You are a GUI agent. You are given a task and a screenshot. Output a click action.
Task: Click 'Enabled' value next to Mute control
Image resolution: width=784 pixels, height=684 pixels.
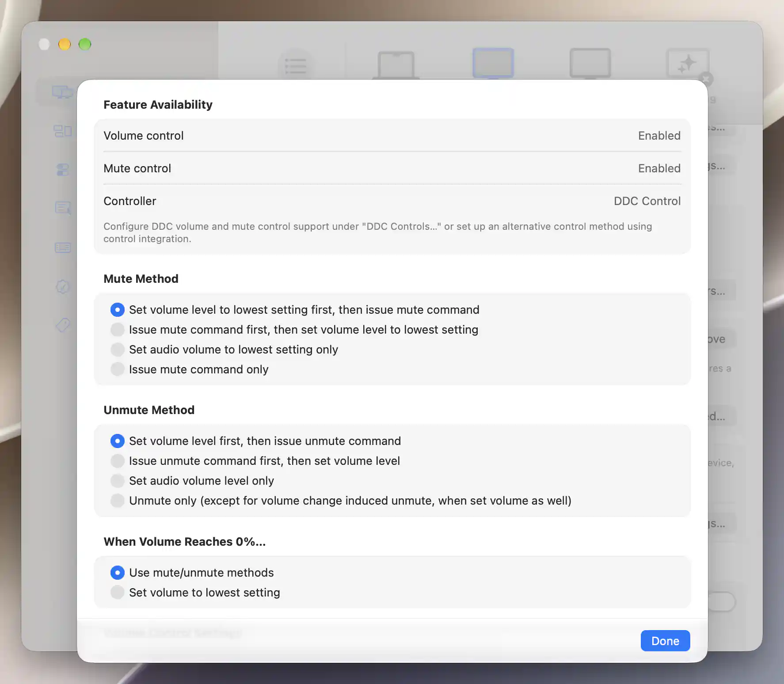(659, 168)
